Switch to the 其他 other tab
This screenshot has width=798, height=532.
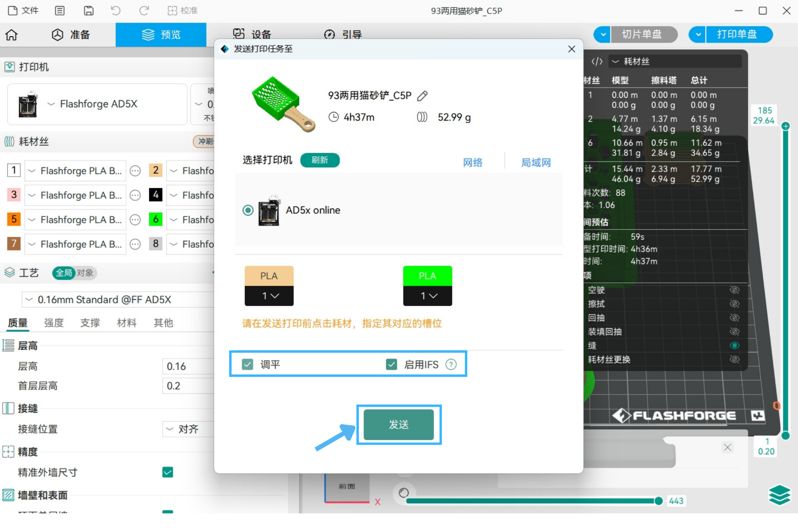tap(163, 323)
